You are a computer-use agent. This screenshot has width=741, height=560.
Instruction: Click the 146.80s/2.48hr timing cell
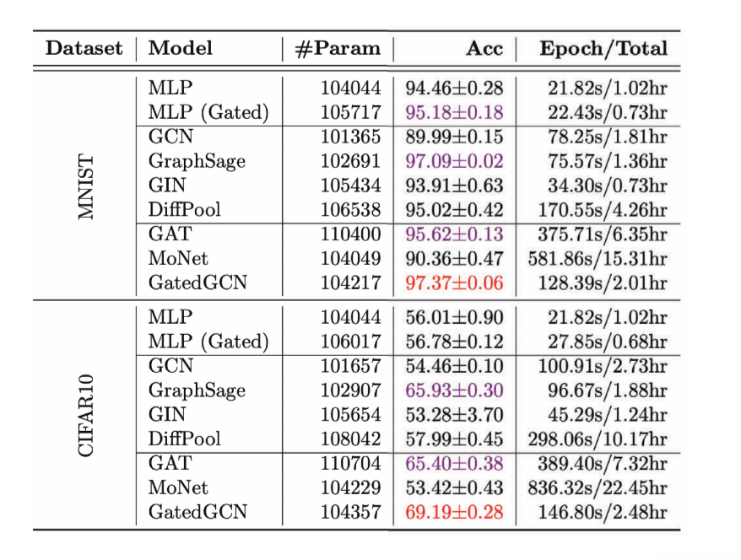tap(603, 510)
